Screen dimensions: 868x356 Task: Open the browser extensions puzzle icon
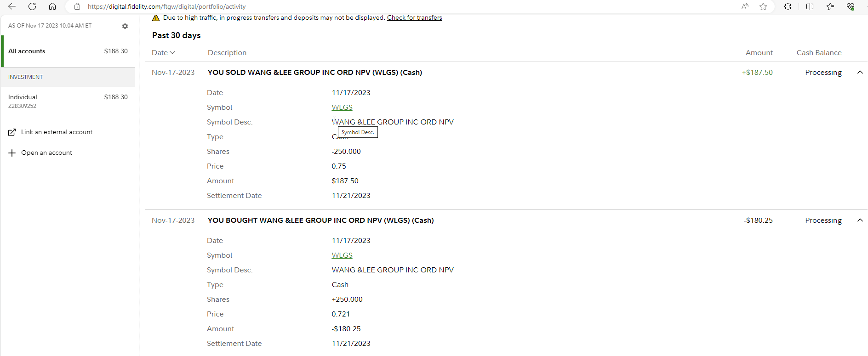788,6
